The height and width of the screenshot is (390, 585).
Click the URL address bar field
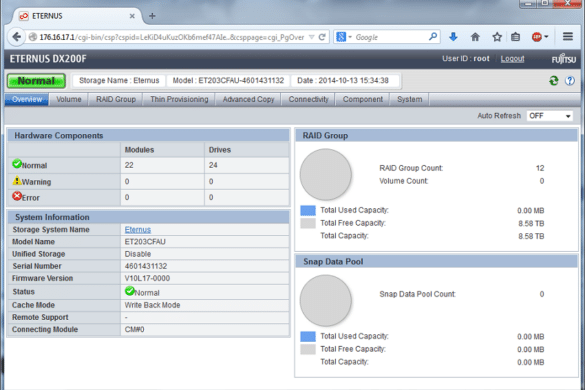coord(172,37)
